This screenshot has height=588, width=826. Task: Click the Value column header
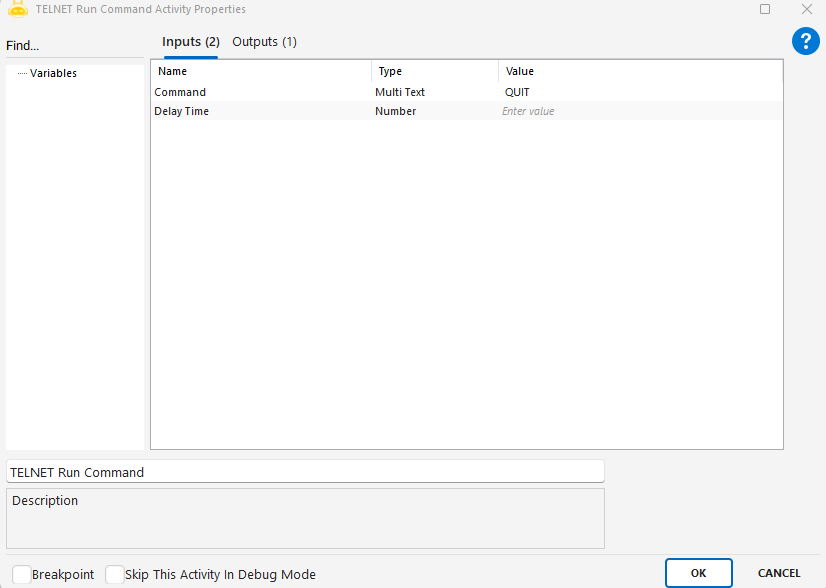click(640, 72)
